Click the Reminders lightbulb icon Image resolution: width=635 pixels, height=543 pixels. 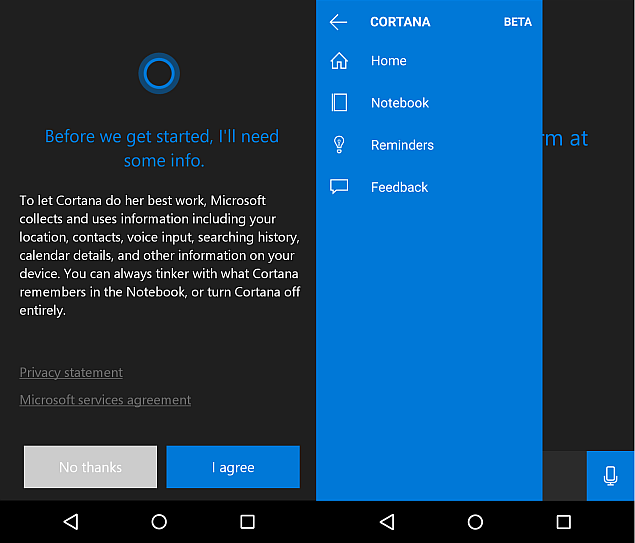pos(339,145)
